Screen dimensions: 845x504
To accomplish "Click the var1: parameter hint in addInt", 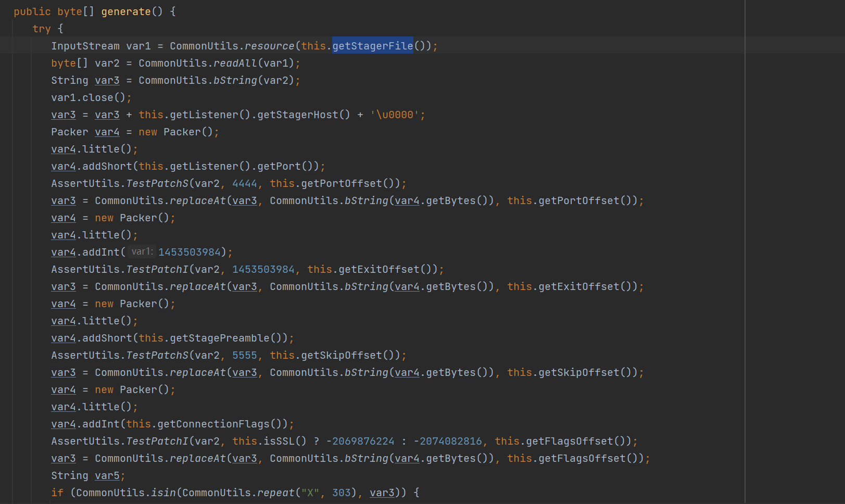I will click(141, 252).
